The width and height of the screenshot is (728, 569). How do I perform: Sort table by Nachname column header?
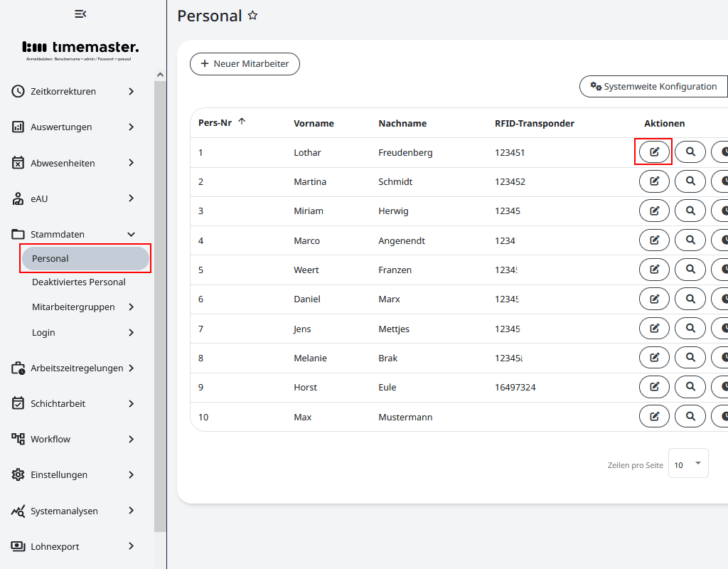coord(402,124)
